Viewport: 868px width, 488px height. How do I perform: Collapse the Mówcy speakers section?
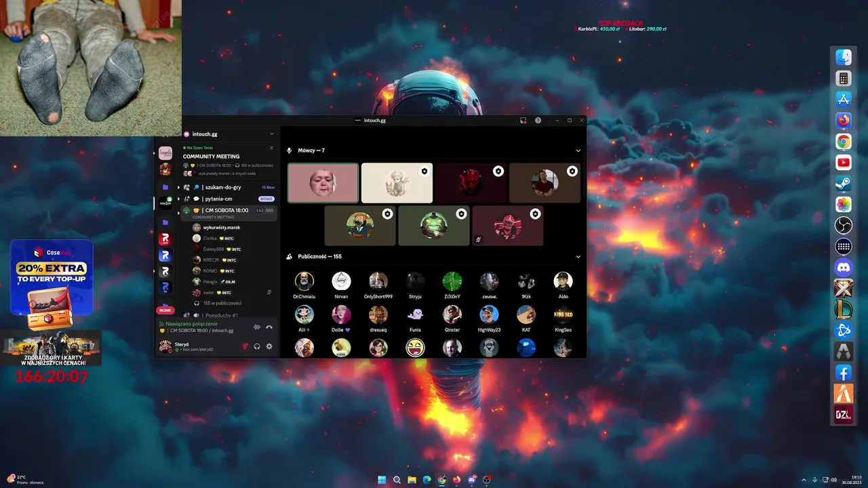point(578,150)
